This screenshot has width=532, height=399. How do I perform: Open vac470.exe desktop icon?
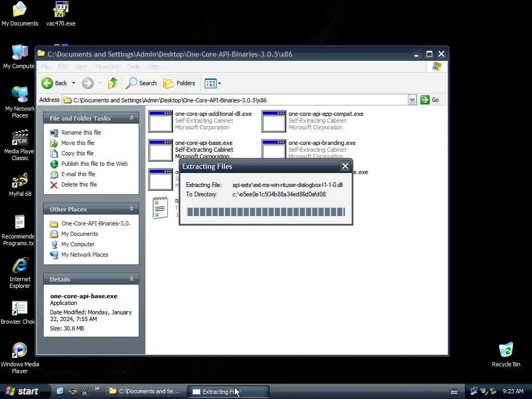pyautogui.click(x=61, y=14)
